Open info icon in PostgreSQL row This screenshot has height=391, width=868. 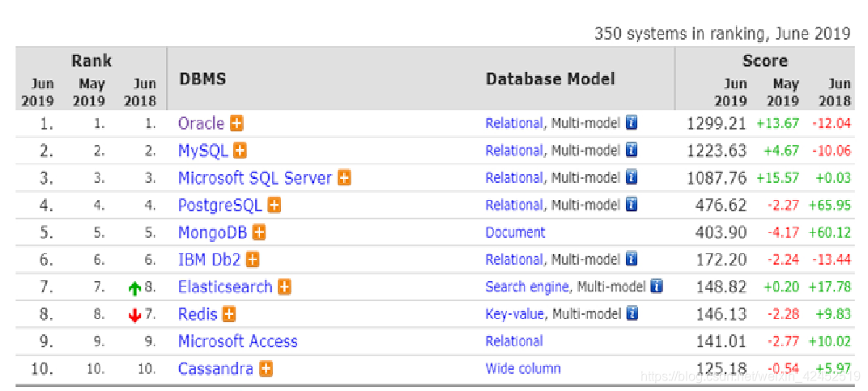click(x=632, y=205)
